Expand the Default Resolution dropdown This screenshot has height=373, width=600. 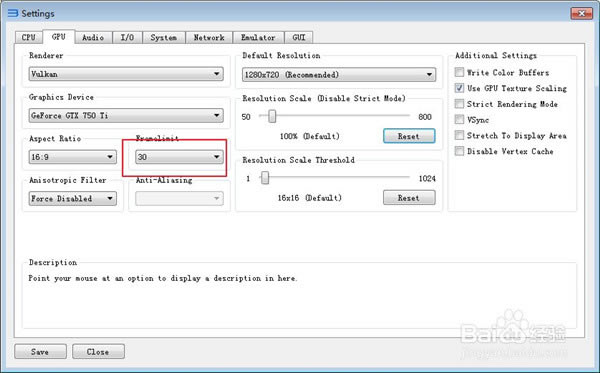(x=339, y=75)
